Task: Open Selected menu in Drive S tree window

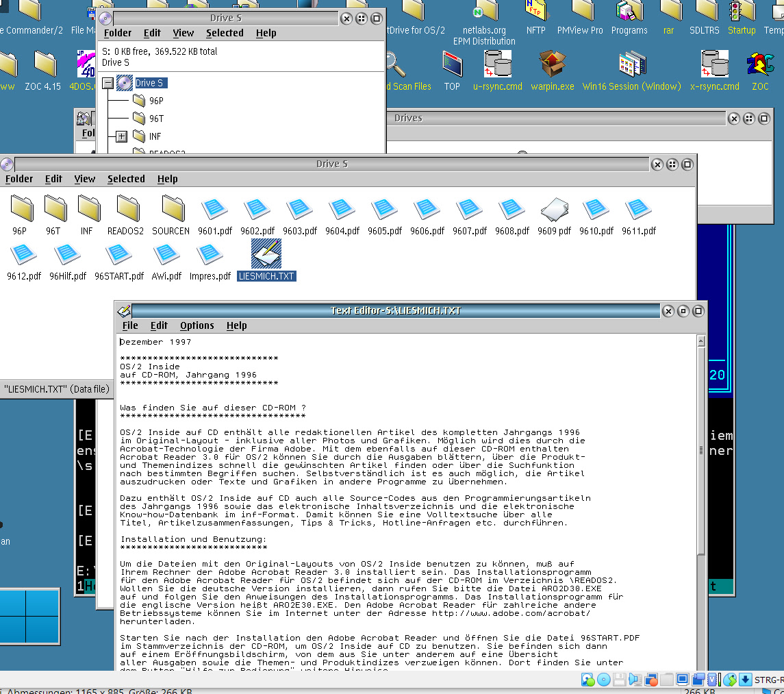Action: 225,32
